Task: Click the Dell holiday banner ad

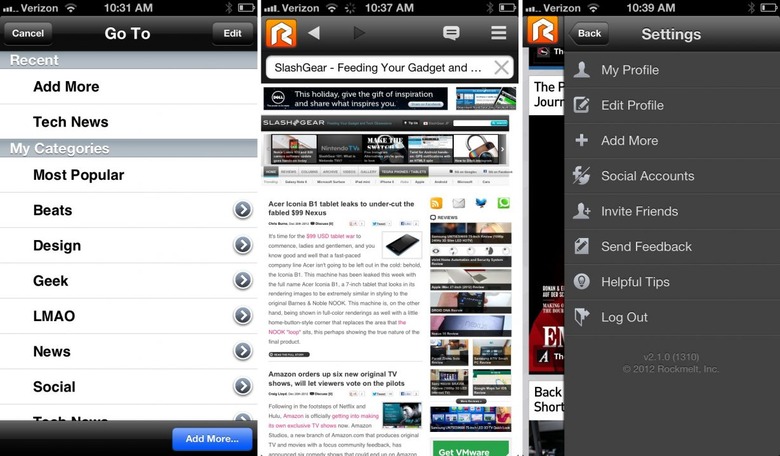Action: tap(355, 98)
